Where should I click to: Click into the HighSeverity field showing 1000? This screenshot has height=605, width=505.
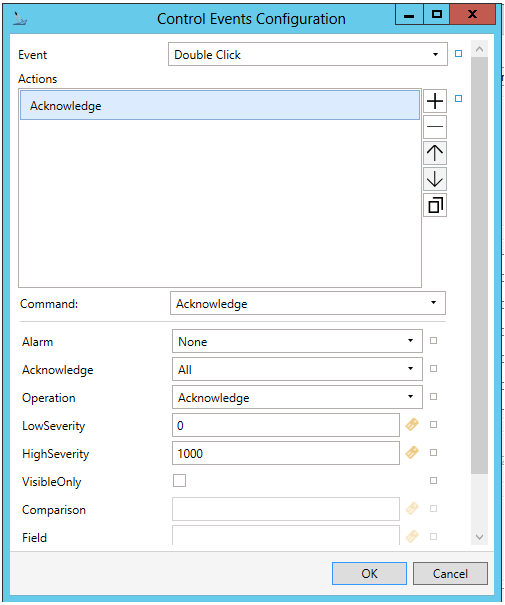tap(286, 453)
